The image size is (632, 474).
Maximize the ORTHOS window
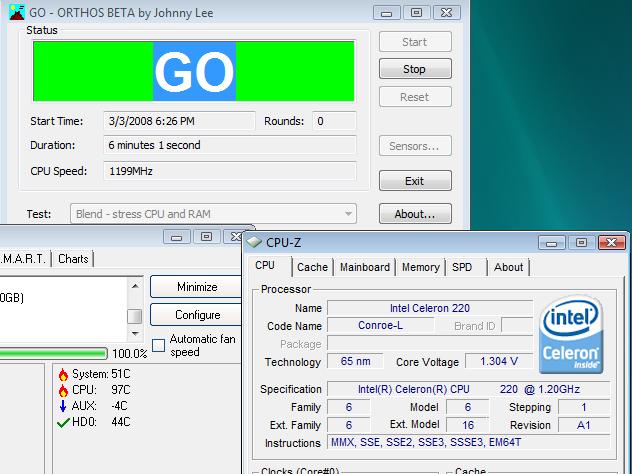point(416,13)
